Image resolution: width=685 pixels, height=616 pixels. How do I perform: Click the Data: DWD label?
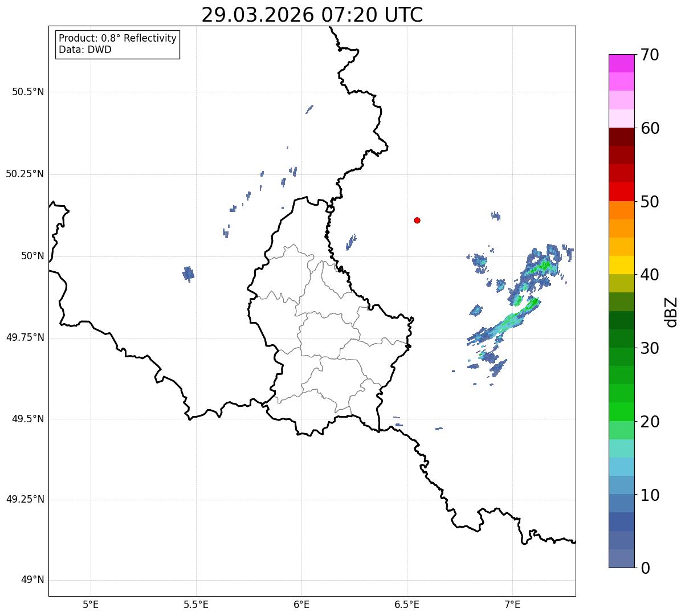[x=85, y=50]
